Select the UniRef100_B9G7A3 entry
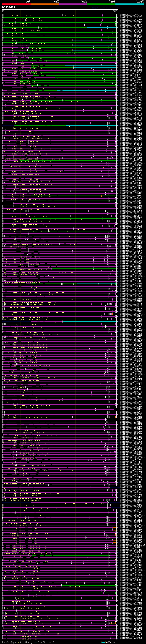Image resolution: width=146 pixels, height=644 pixels. (x=131, y=351)
